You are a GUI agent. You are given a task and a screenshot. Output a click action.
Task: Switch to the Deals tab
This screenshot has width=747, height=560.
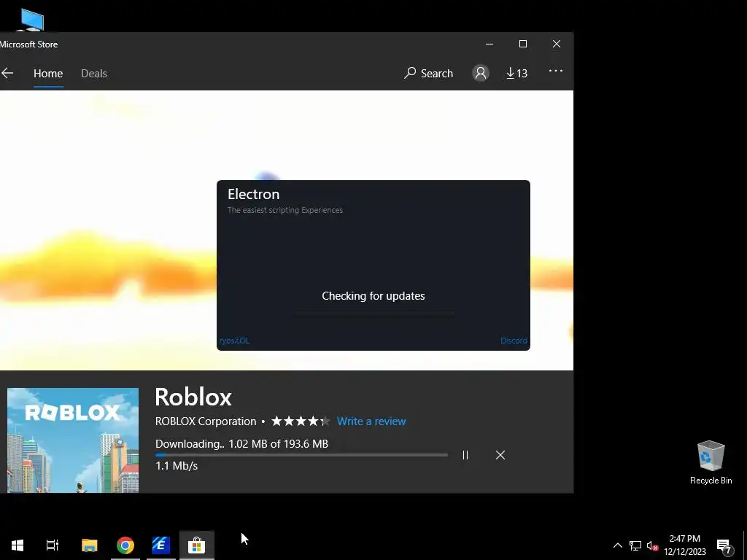point(94,74)
